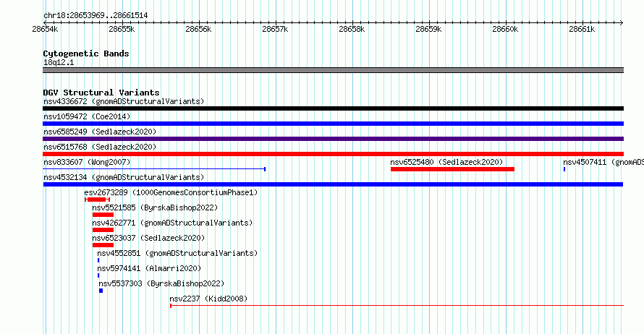644x334 pixels.
Task: Click the 28661k ruler tick label
Action: [x=582, y=29]
